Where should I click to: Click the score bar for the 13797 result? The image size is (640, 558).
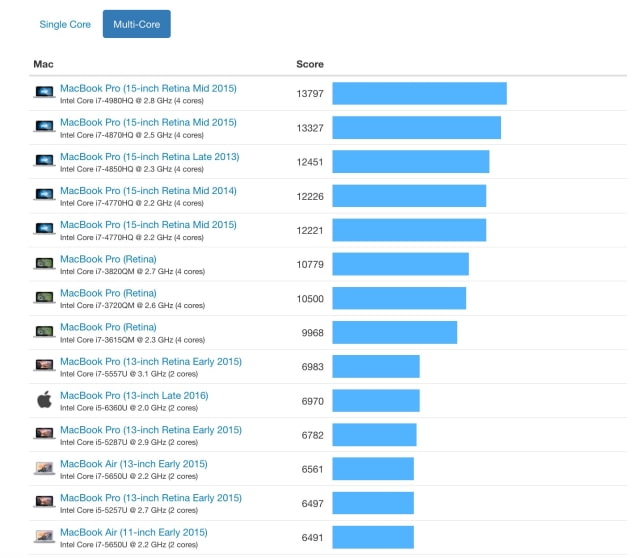pos(419,93)
